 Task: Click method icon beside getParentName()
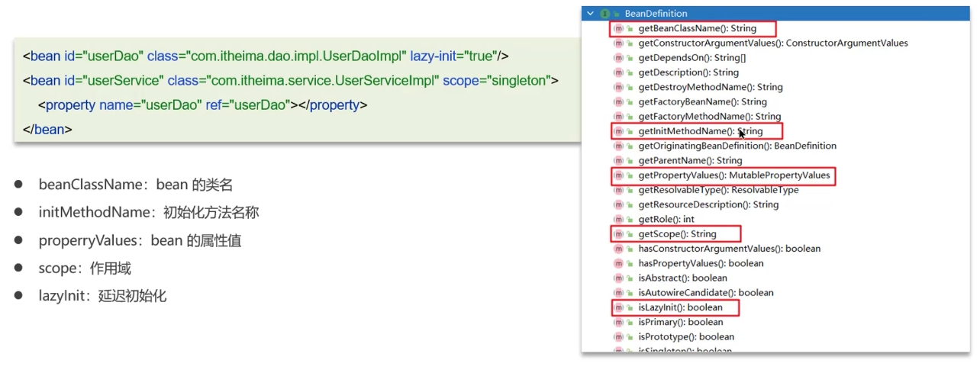(619, 160)
